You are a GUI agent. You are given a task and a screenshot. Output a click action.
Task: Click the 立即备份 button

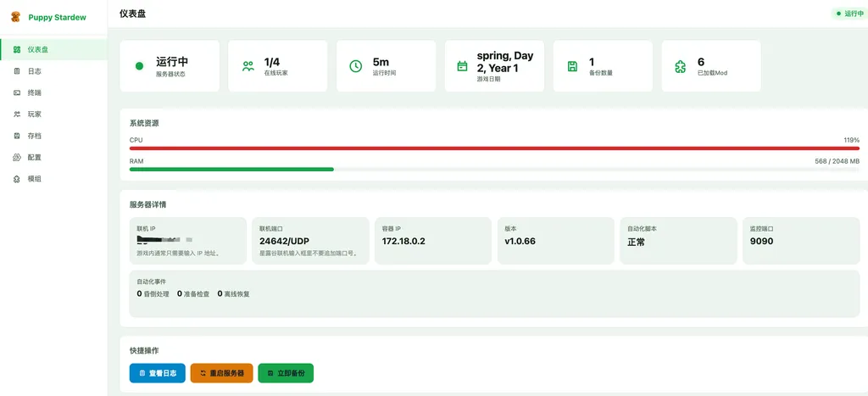(286, 373)
